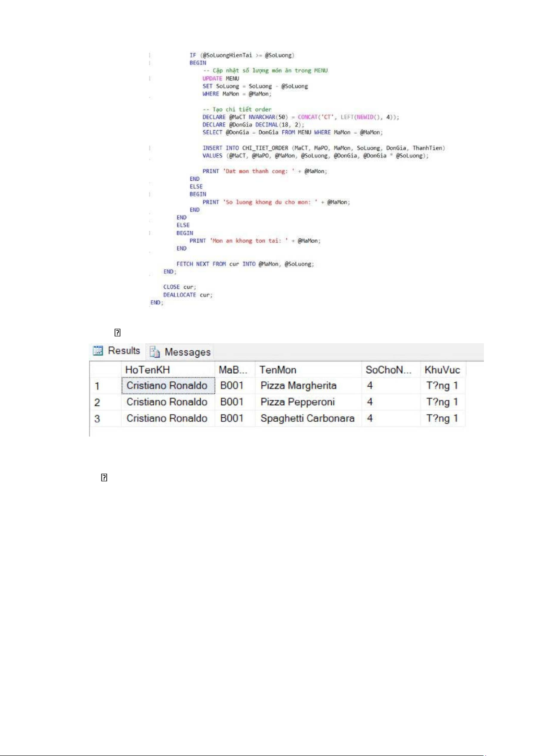Click the Pizza Margherita cell
This screenshot has height=756, width=535.
pyautogui.click(x=298, y=386)
